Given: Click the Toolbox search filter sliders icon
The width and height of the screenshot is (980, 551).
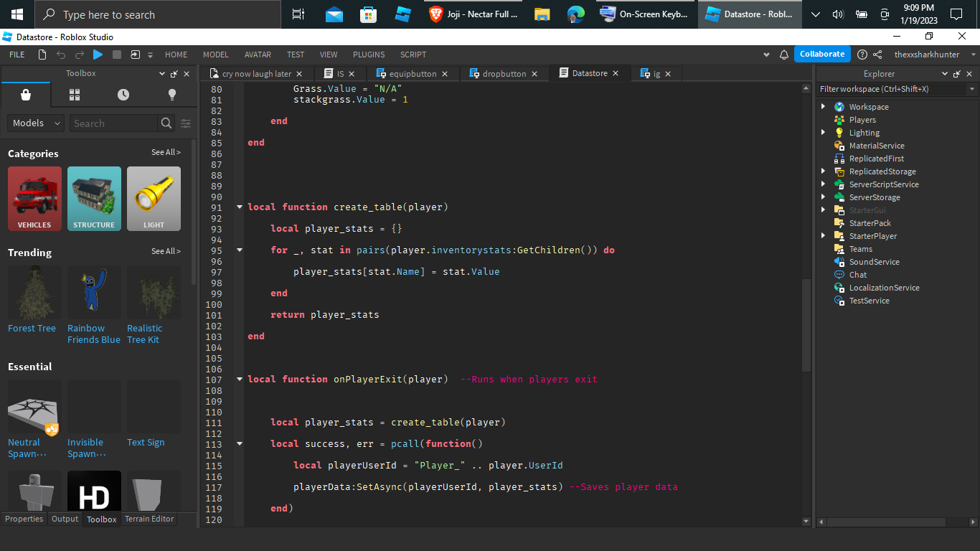Looking at the screenshot, I should coord(186,123).
